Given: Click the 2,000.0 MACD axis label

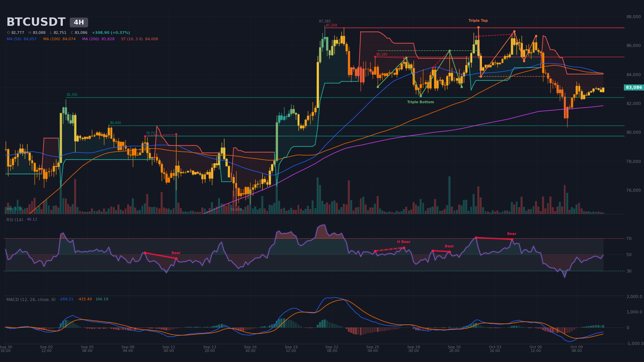Looking at the screenshot, I should coord(634,296).
